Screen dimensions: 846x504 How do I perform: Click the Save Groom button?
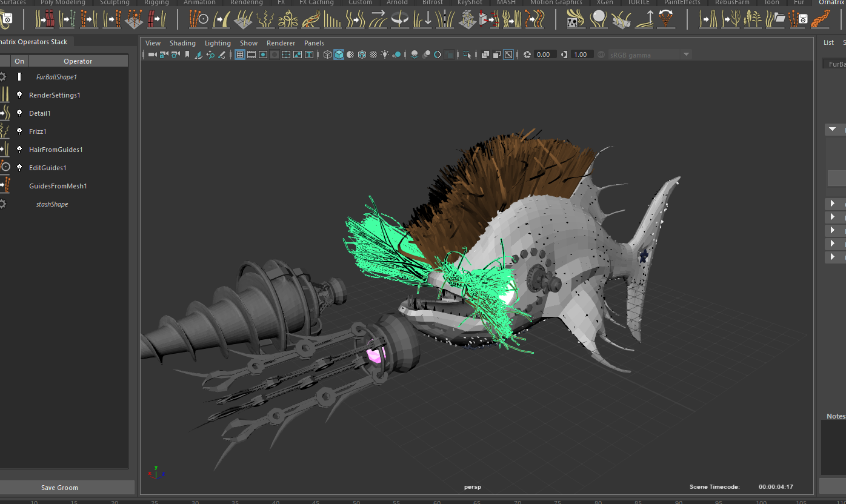(x=59, y=488)
